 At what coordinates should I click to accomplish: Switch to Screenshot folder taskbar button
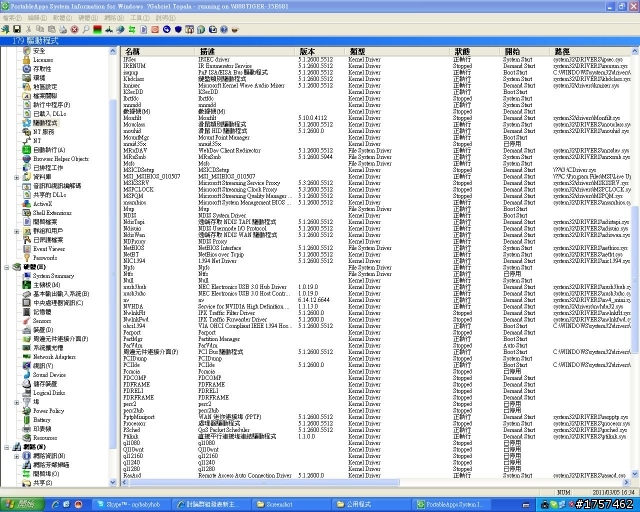pos(291,505)
